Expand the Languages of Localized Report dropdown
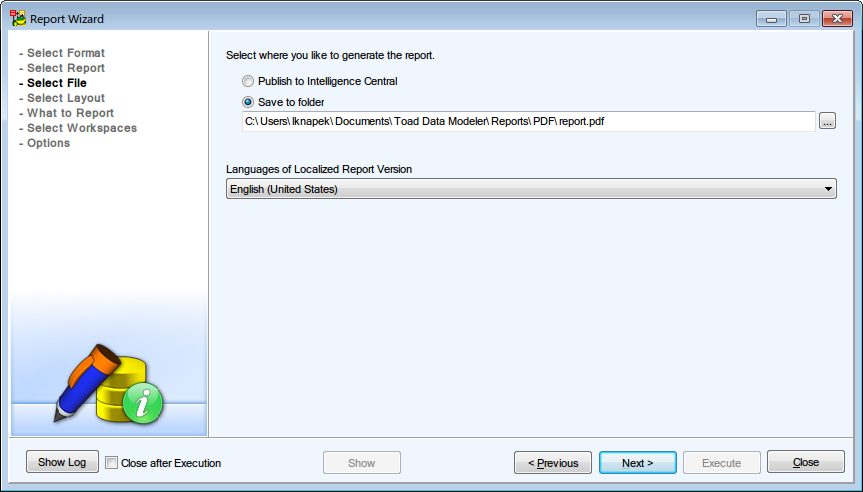The image size is (863, 492). [829, 189]
